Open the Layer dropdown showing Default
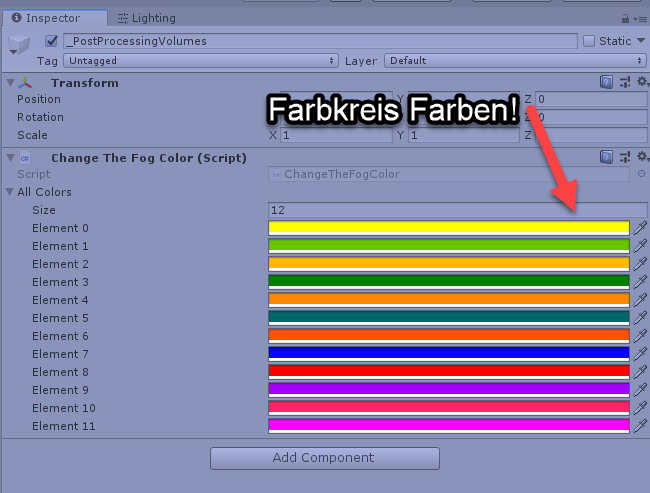The width and height of the screenshot is (650, 493). tap(515, 61)
